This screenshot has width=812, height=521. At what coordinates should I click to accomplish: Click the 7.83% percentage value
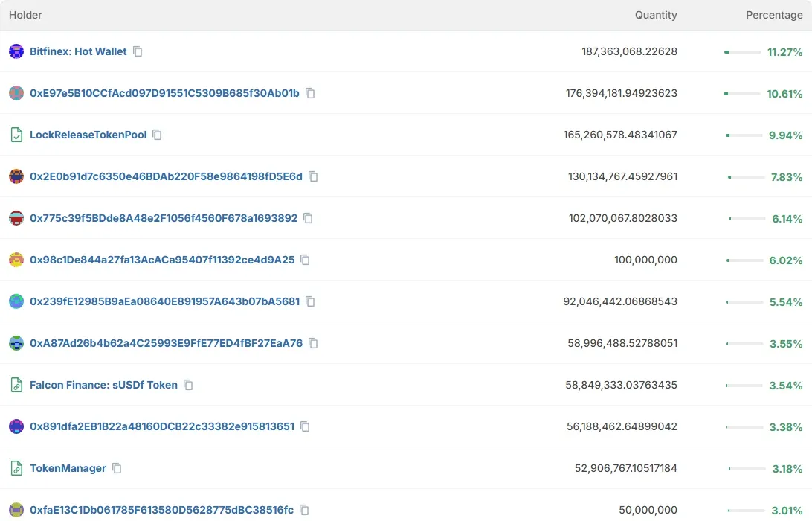[787, 177]
